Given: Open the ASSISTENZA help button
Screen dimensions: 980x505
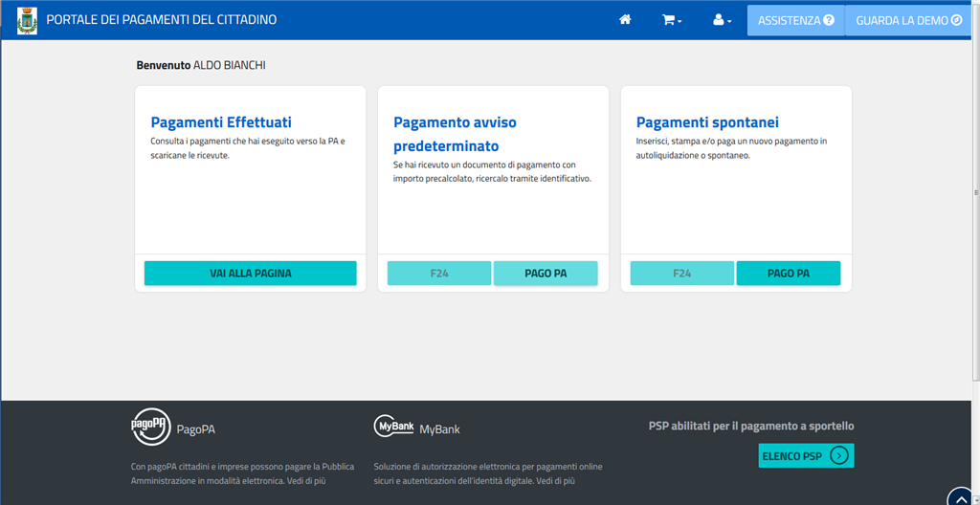Looking at the screenshot, I should 795,20.
